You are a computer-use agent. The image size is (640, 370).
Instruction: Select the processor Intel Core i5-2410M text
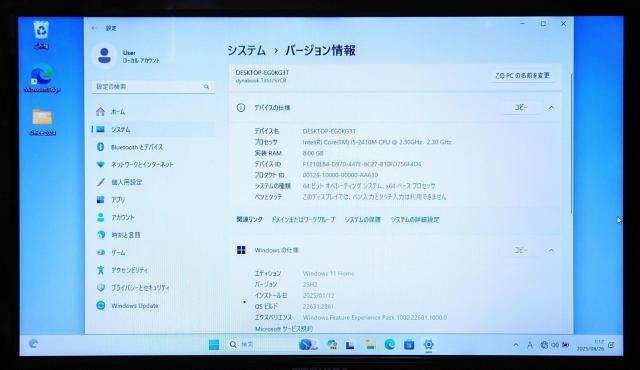click(377, 142)
